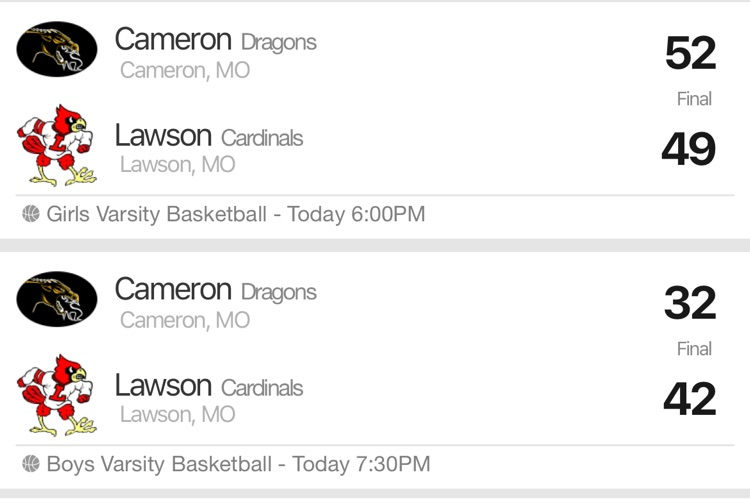Image resolution: width=750 pixels, height=499 pixels.
Task: Click "Lawson, MO" location in boys game
Action: tap(177, 414)
